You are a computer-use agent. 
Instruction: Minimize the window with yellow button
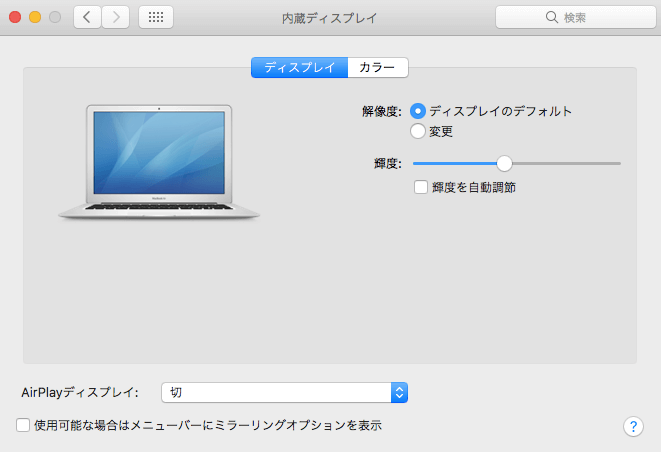pyautogui.click(x=35, y=17)
